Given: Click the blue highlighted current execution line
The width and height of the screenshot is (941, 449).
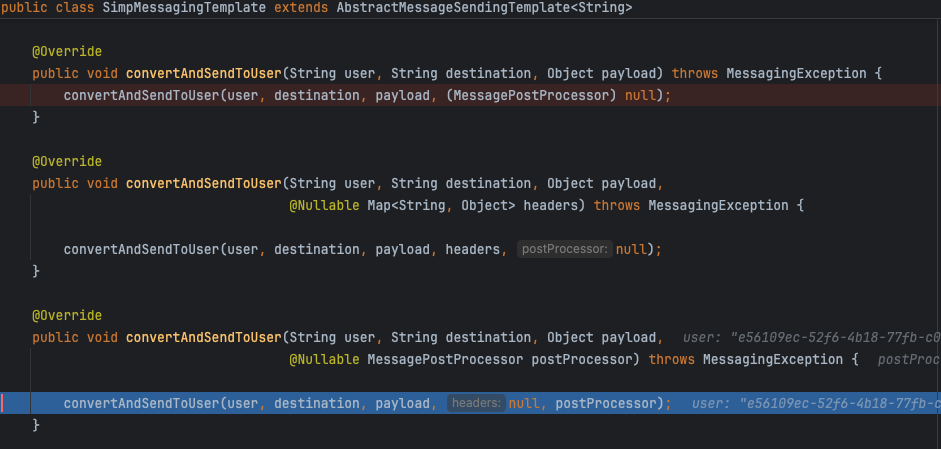Looking at the screenshot, I should pos(470,403).
